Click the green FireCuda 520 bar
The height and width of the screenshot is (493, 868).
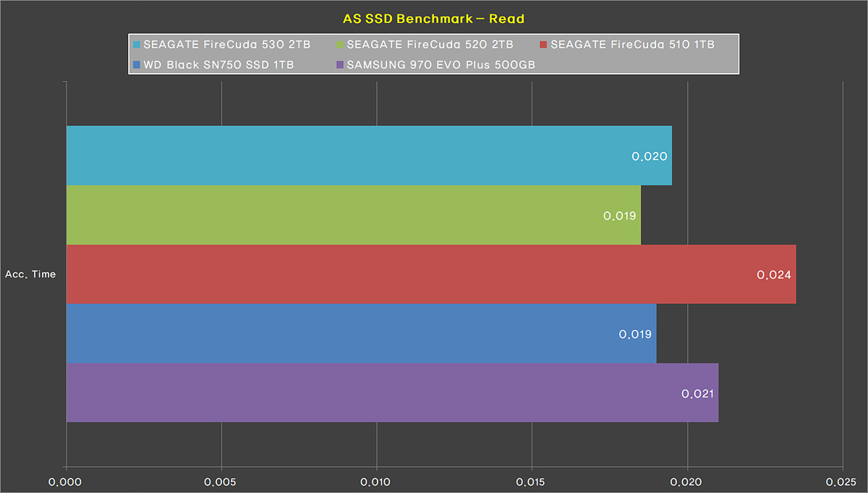coord(354,215)
